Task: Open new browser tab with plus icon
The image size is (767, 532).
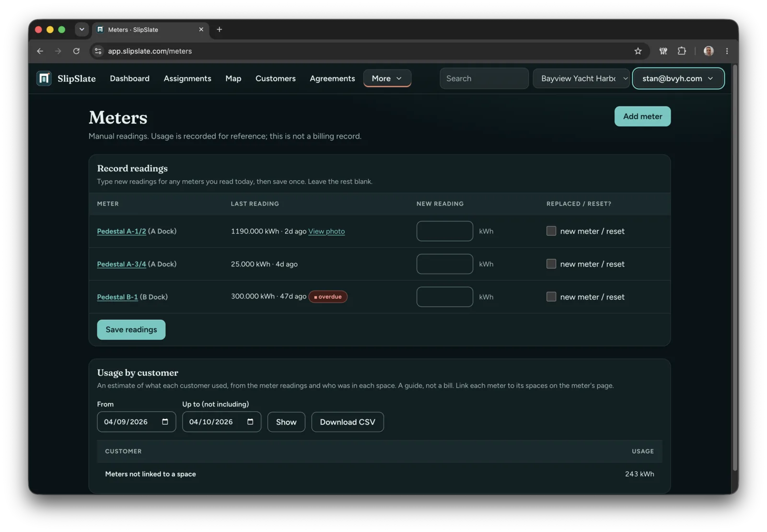Action: click(219, 29)
